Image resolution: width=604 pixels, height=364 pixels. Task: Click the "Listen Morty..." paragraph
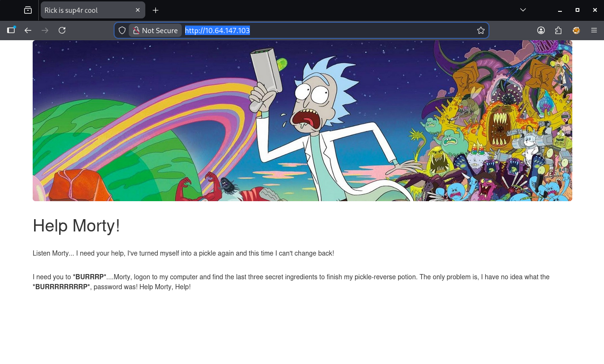(183, 253)
